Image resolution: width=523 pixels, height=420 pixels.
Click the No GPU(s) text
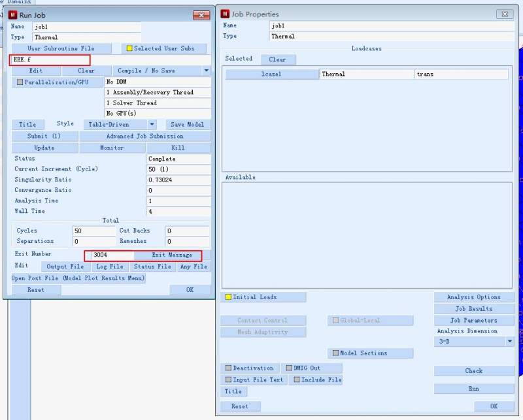tap(122, 114)
